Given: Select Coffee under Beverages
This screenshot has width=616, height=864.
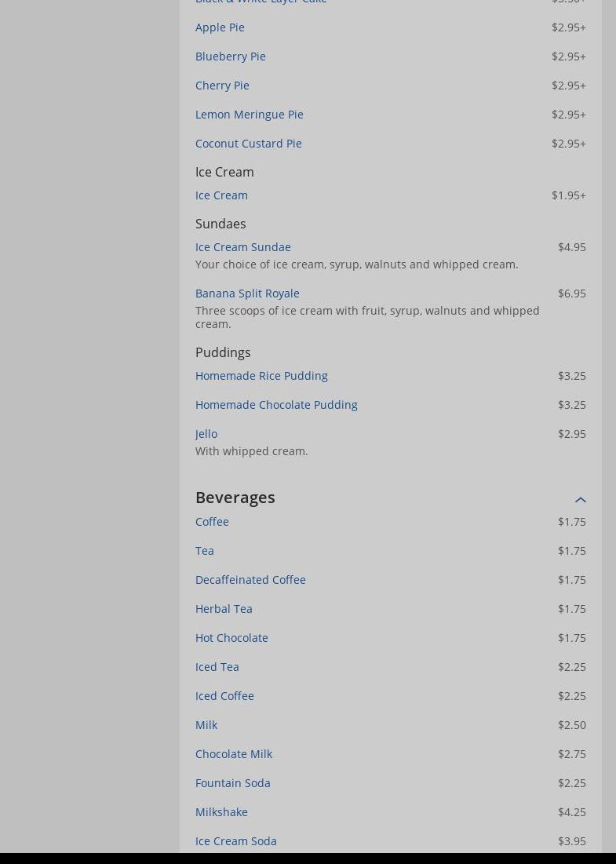Looking at the screenshot, I should (212, 522).
